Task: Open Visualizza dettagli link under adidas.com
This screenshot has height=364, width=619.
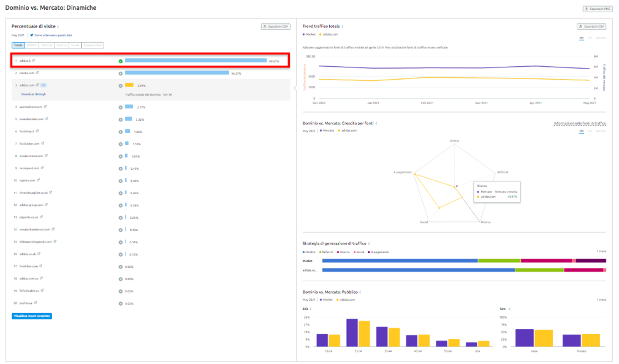Action: 34,94
